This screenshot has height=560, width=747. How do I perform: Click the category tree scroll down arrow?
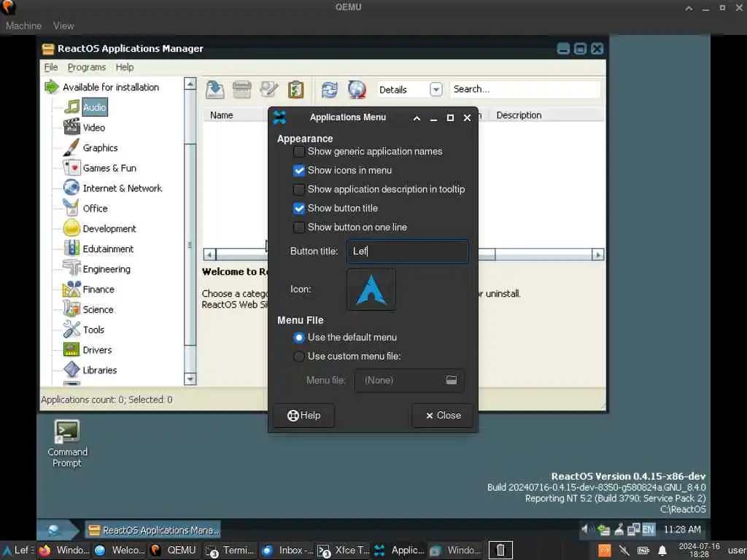click(x=190, y=379)
